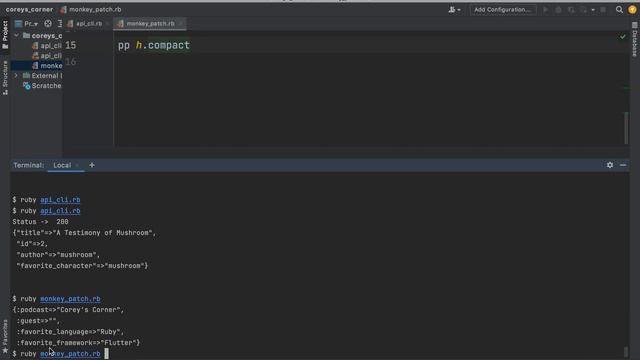
Task: Select the second api_cli file in tree
Action: [47, 56]
